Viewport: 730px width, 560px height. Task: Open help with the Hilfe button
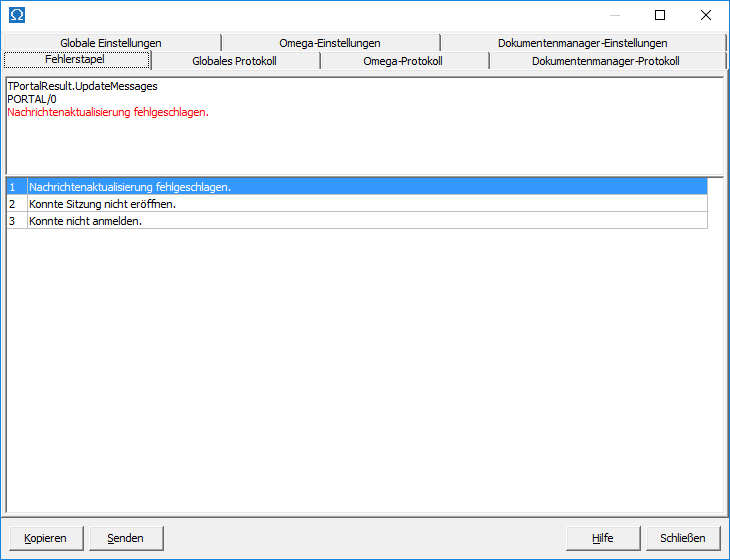click(x=602, y=538)
